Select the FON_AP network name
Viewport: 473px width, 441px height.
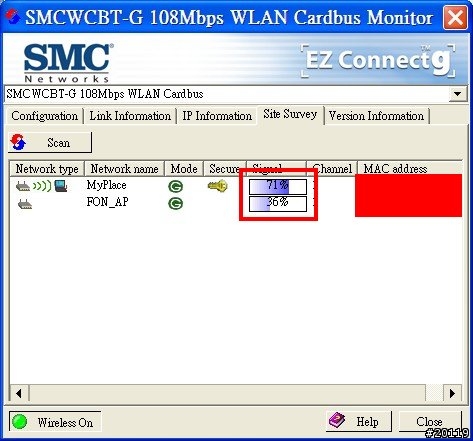(107, 202)
